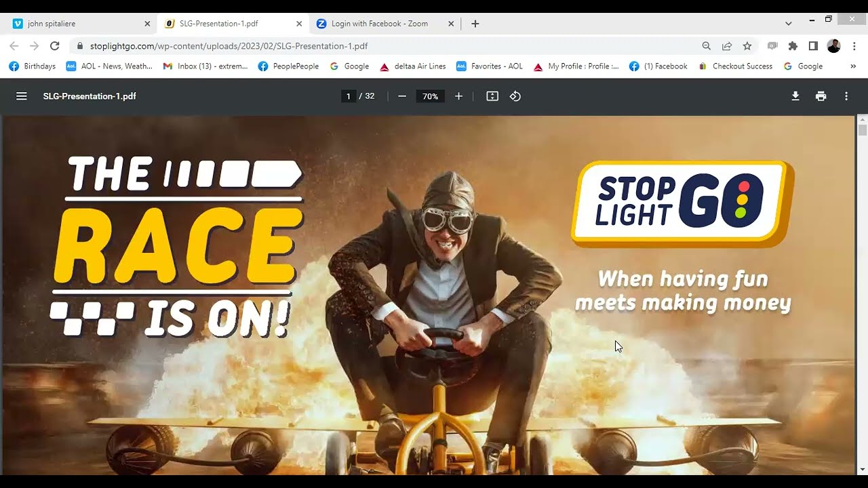This screenshot has height=488, width=868.
Task: Restore down the Chrome window
Action: pos(829,20)
